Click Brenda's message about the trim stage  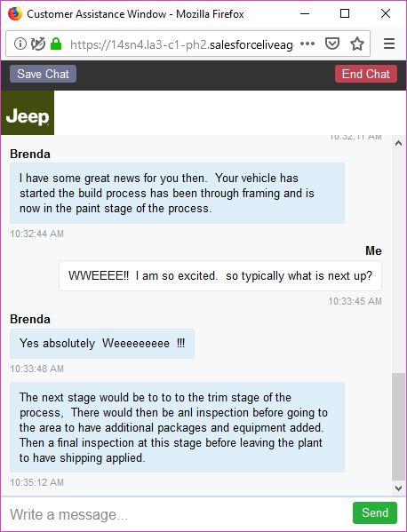coord(177,427)
